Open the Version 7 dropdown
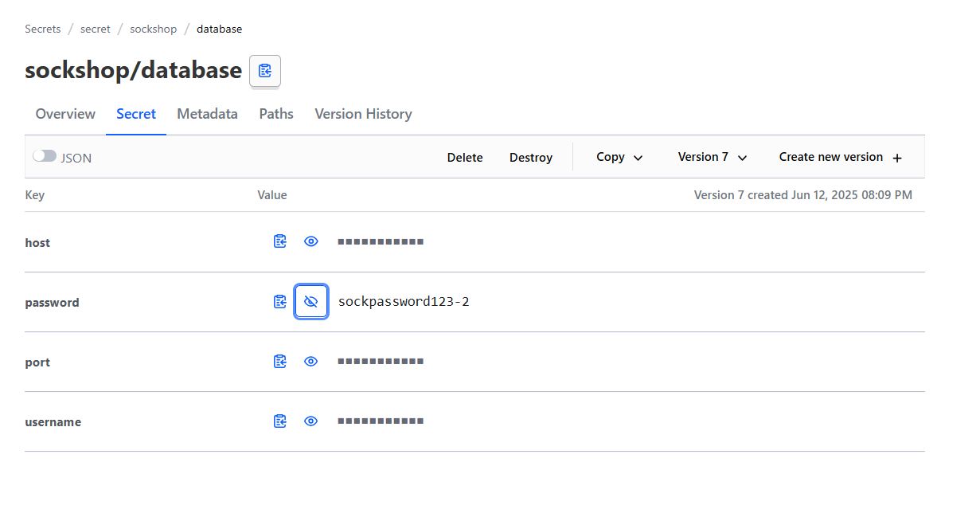Screen dimensions: 980x517 coord(711,157)
